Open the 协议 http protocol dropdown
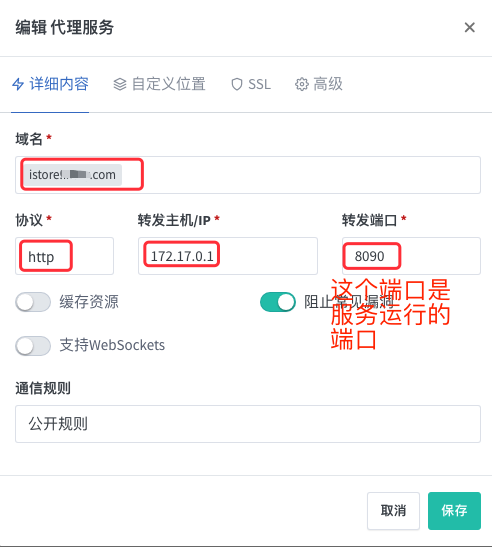The image size is (492, 547). [65, 256]
